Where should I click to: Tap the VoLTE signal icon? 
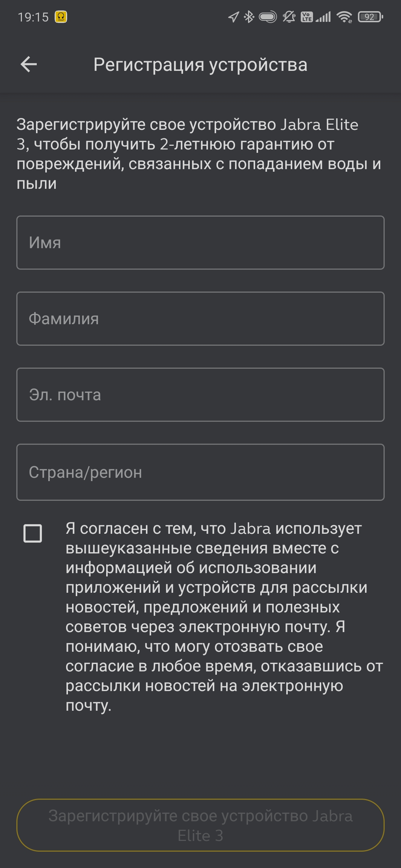[307, 17]
